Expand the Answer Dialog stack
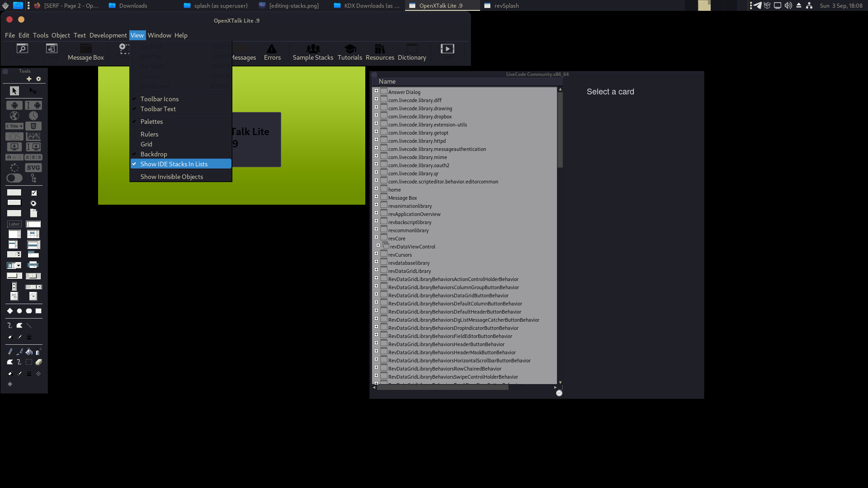This screenshot has width=868, height=488. (376, 91)
